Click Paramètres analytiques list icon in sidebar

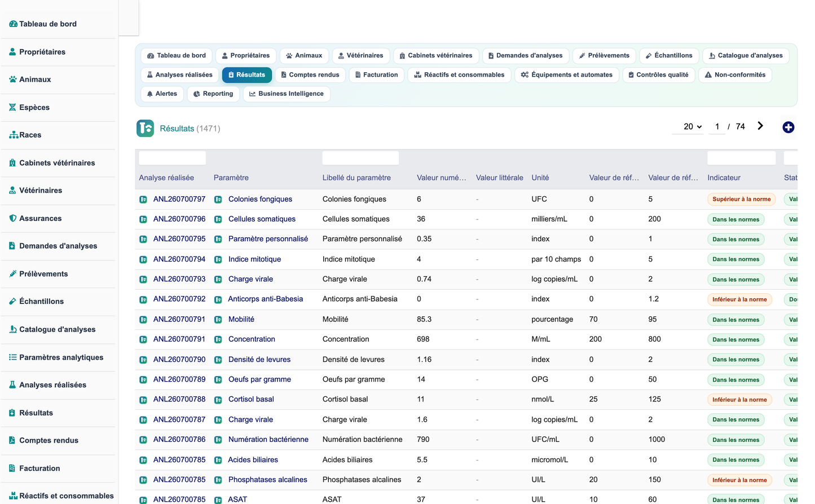tap(12, 357)
